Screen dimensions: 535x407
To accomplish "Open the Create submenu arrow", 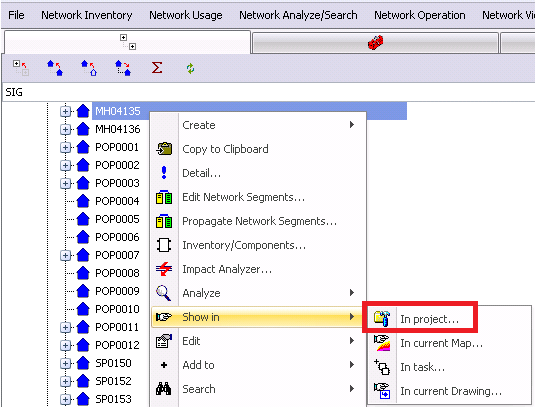I will tap(352, 125).
